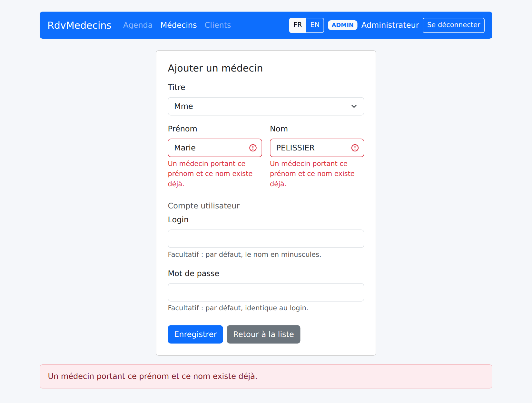Click the red duplicate-doctor alert banner

[266, 376]
